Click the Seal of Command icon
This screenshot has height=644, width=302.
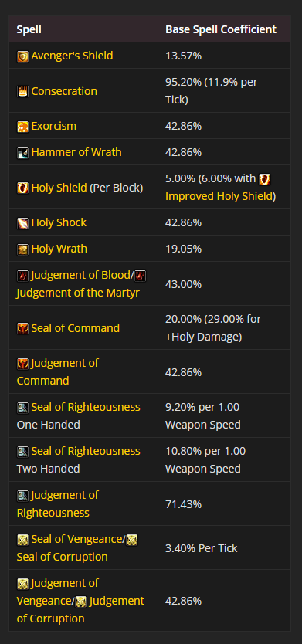click(x=22, y=329)
